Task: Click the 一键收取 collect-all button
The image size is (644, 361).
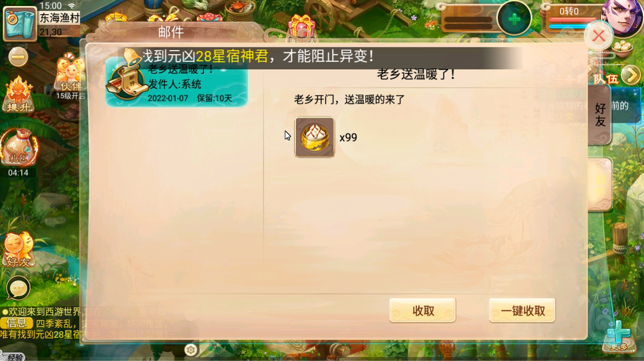Action: coord(522,310)
